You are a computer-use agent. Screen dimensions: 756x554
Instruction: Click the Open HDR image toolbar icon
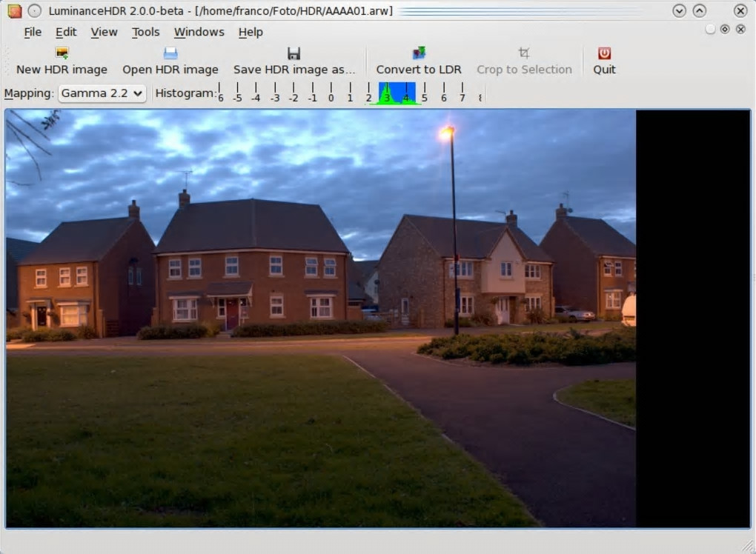(x=170, y=53)
